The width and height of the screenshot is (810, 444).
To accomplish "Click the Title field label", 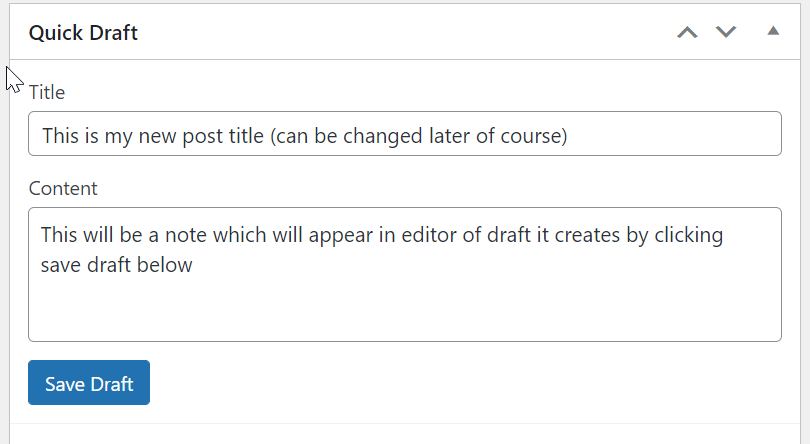I will (47, 93).
